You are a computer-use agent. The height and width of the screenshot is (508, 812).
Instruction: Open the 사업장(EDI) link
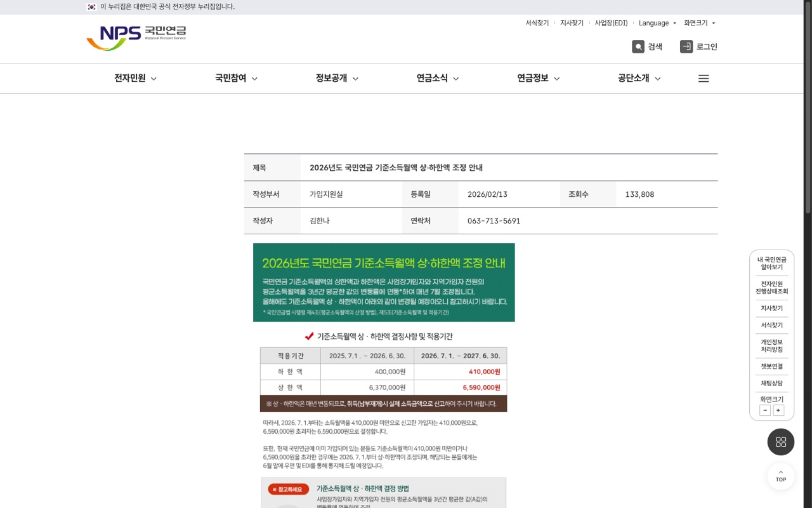[x=611, y=23]
